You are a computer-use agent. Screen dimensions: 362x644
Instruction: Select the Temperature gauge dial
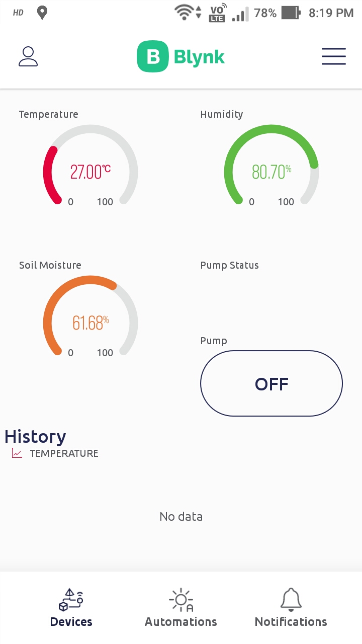coord(89,172)
